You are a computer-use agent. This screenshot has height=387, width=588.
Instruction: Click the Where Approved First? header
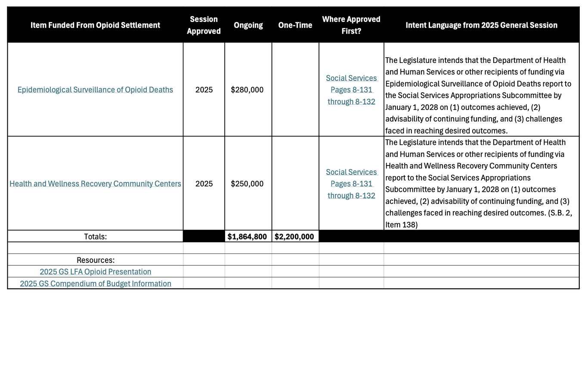click(x=351, y=25)
